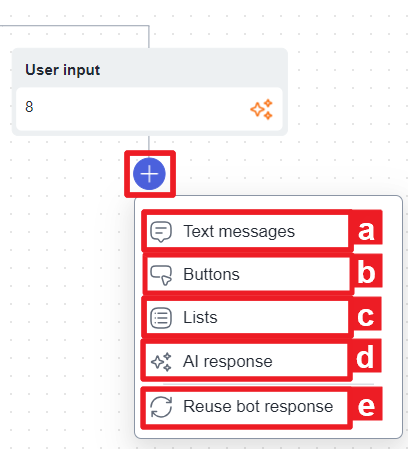The width and height of the screenshot is (408, 449).
Task: Select AI response in the menu
Action: [x=247, y=361]
